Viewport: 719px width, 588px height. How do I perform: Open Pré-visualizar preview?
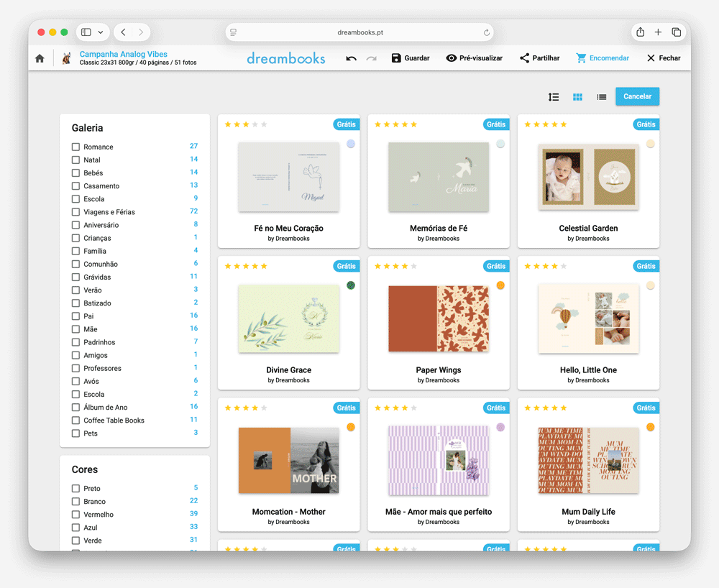(474, 58)
